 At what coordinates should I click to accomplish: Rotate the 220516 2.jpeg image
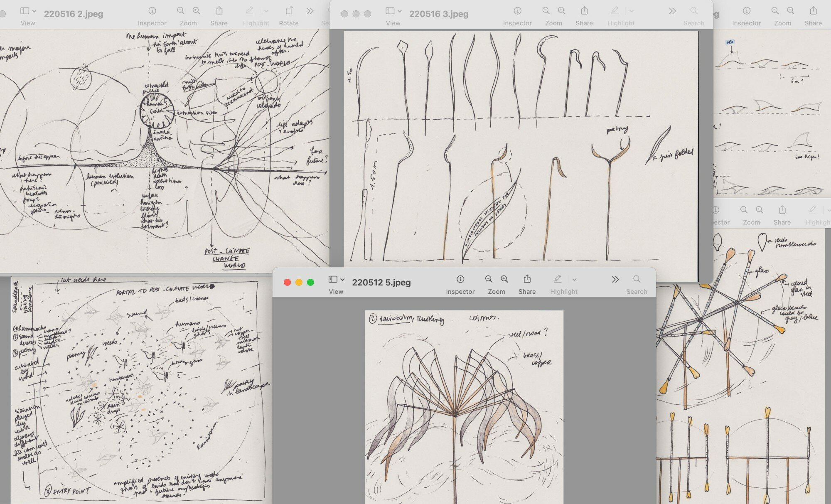pyautogui.click(x=289, y=11)
